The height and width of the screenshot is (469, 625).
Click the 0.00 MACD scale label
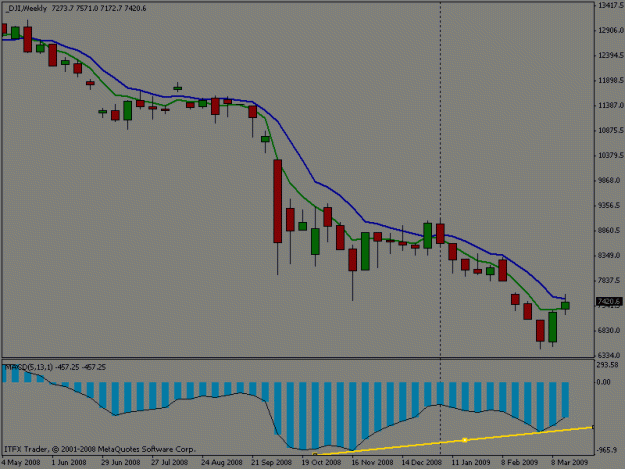click(604, 382)
